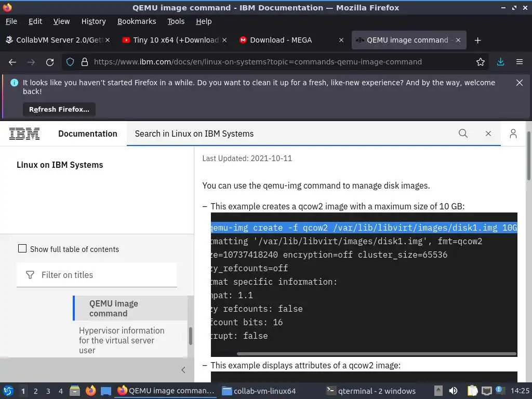Click the taskbar clock showing 14:25
Image resolution: width=532 pixels, height=399 pixels.
(x=520, y=391)
